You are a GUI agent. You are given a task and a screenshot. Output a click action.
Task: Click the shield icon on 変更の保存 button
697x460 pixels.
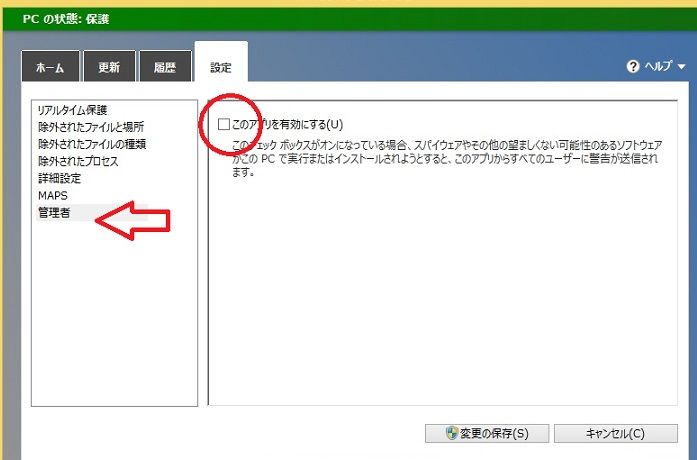coord(452,433)
